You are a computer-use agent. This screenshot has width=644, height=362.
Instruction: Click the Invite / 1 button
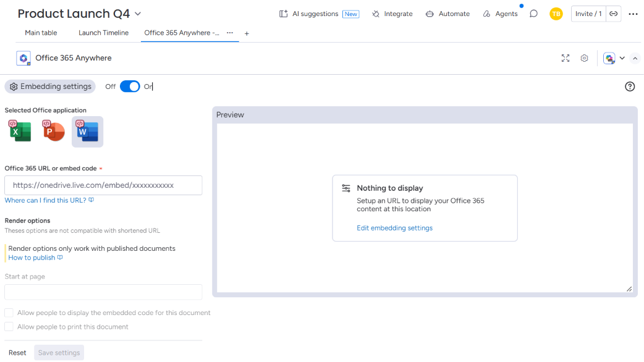(588, 14)
